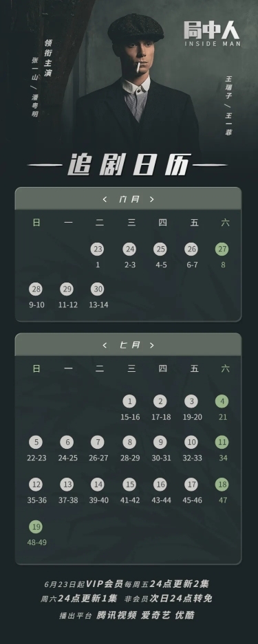Select July 18 Saturday circle

coord(222,485)
